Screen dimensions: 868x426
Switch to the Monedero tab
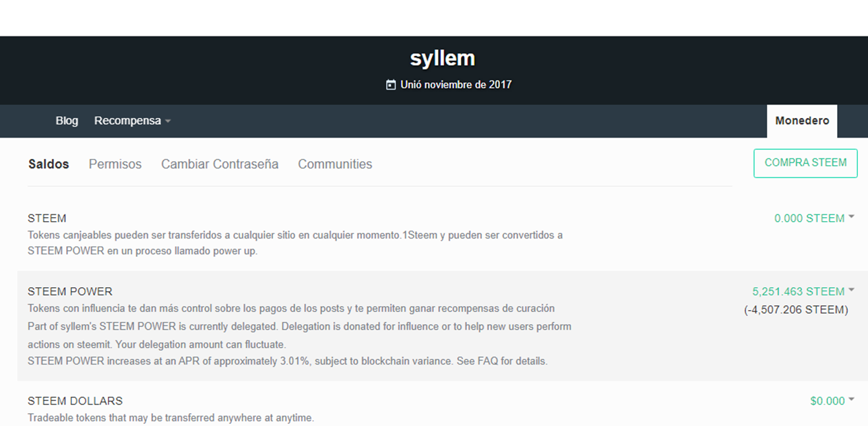pyautogui.click(x=802, y=121)
